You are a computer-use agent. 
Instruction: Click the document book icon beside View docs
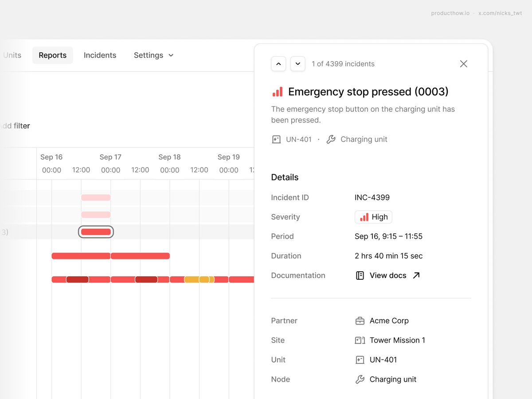click(x=360, y=275)
